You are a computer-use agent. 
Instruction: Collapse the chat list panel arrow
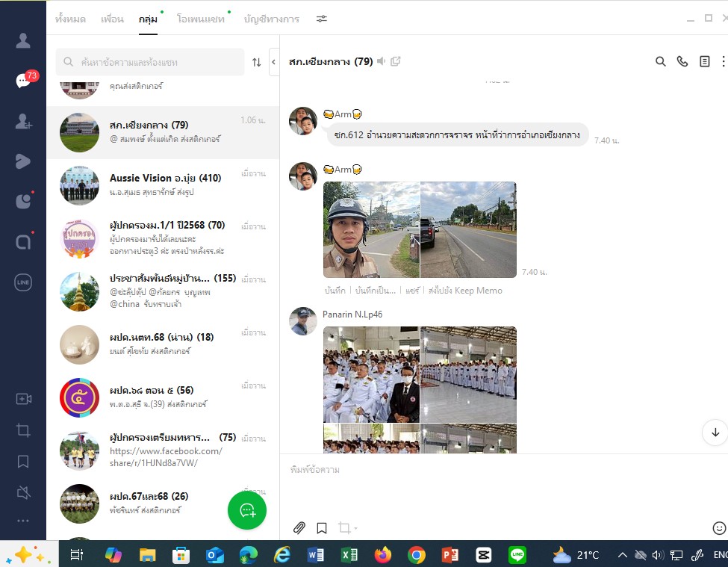[x=273, y=62]
